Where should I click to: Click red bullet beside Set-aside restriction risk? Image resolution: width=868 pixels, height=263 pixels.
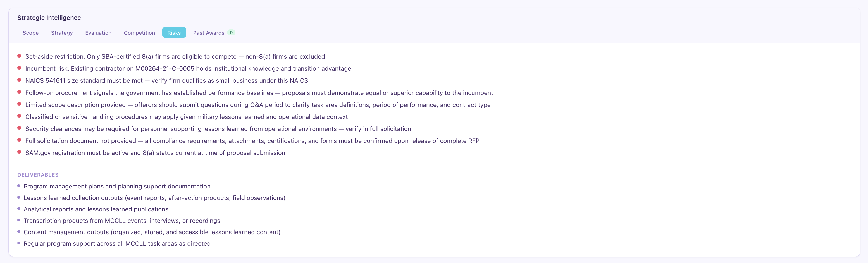[x=19, y=56]
